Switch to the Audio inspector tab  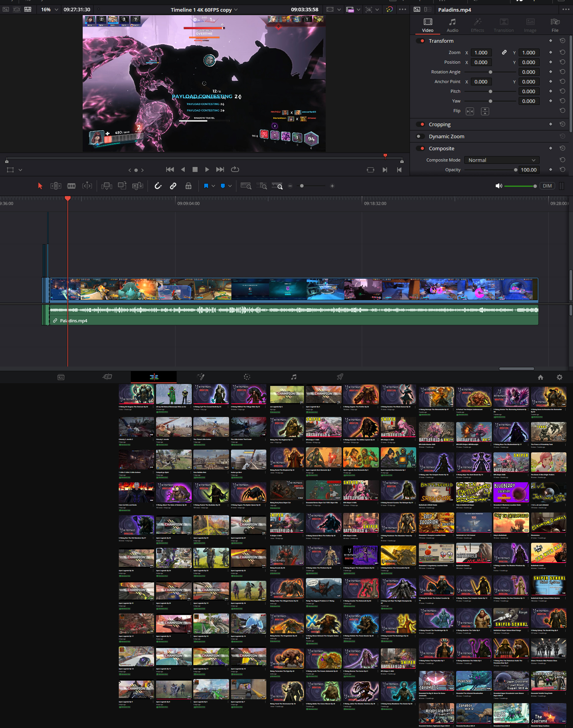coord(452,25)
